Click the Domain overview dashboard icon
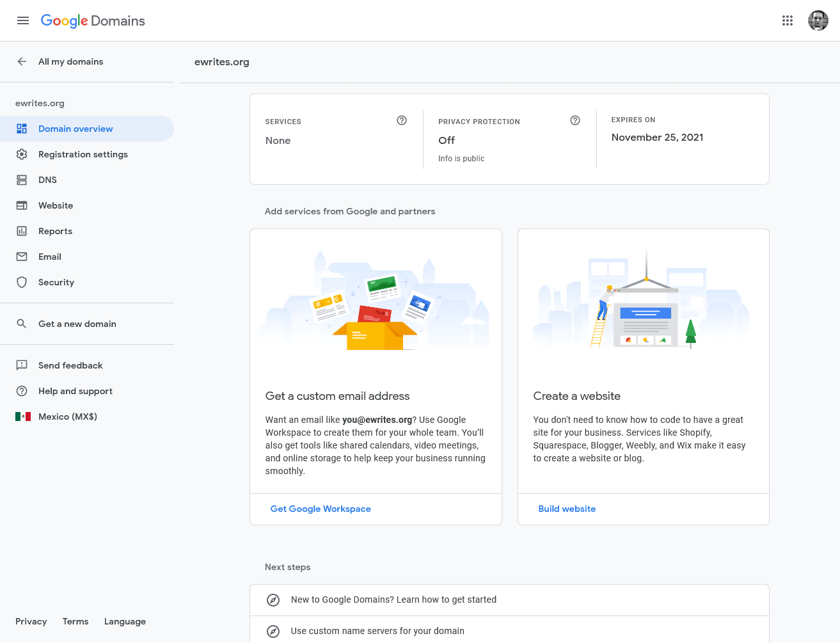Viewport: 840px width, 643px height. pos(22,129)
